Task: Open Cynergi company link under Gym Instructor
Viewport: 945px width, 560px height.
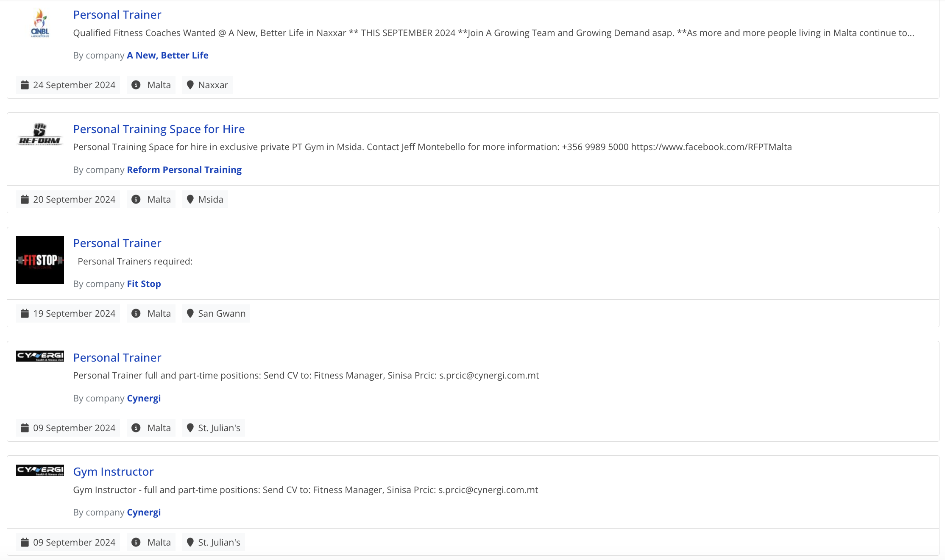Action: (144, 512)
